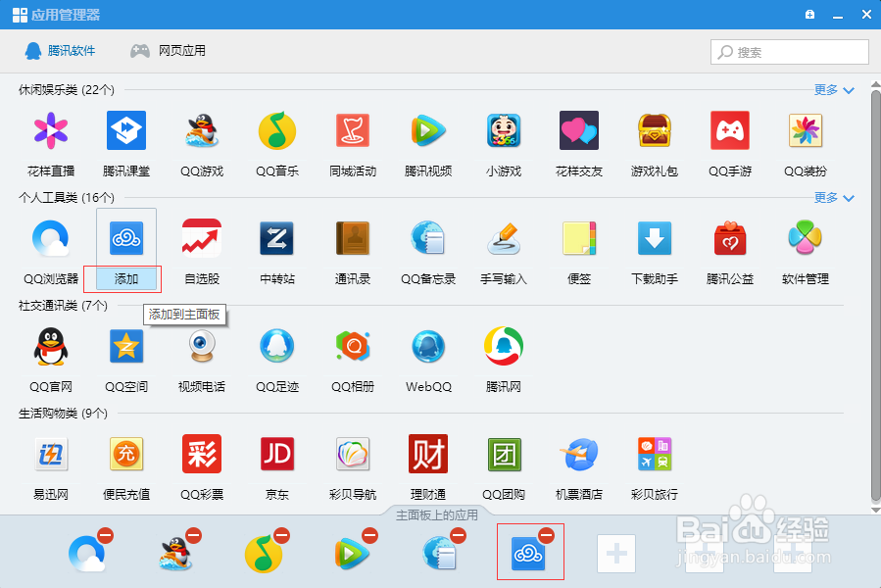Open the 花样直播 app icon

tap(51, 130)
